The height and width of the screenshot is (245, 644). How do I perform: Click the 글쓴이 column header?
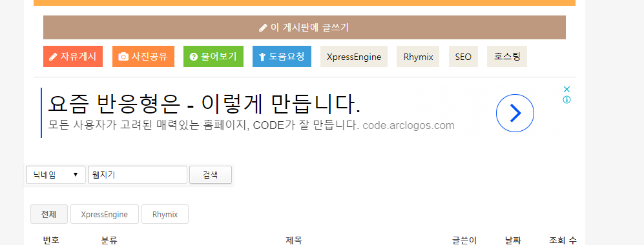click(x=464, y=240)
